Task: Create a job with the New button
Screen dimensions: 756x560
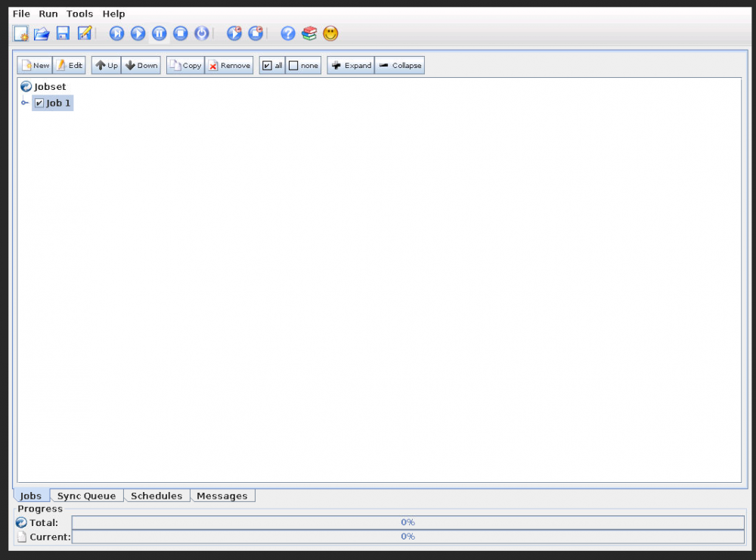Action: point(35,65)
